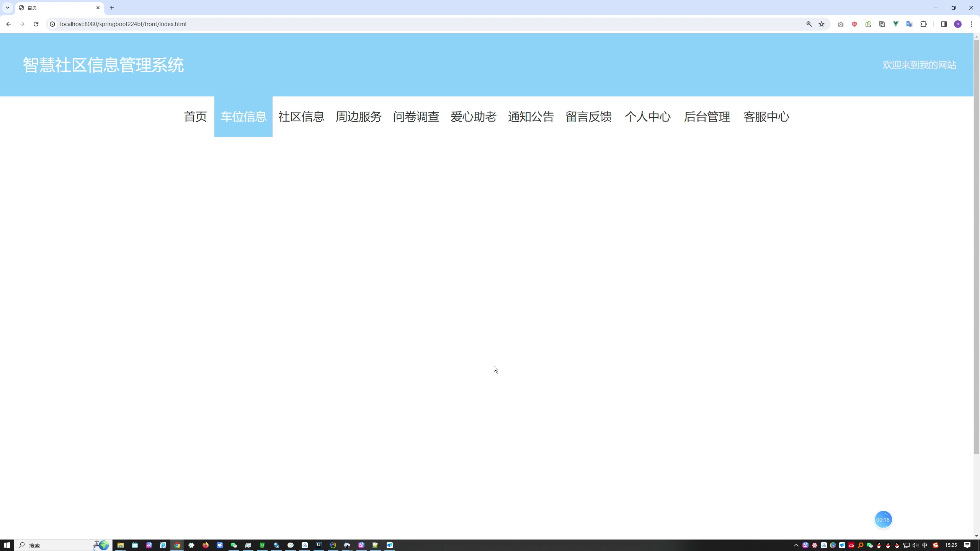Open the 首页 navigation menu item

[x=195, y=117]
